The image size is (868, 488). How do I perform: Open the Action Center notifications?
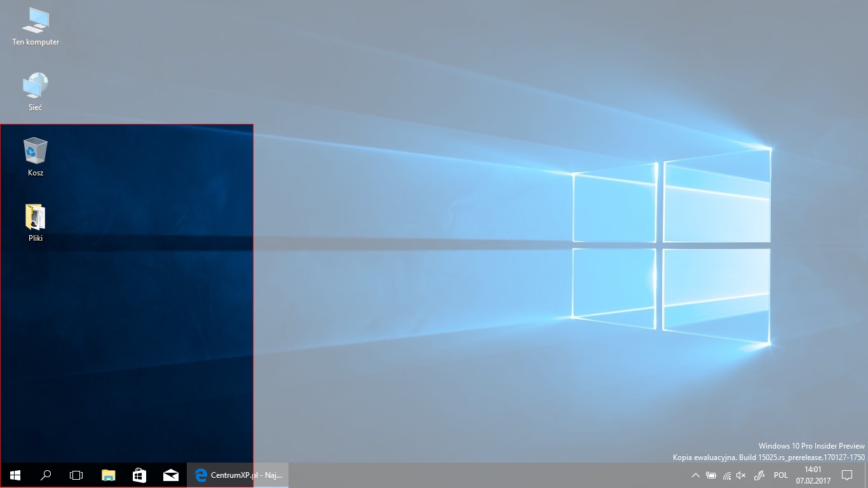coord(846,475)
